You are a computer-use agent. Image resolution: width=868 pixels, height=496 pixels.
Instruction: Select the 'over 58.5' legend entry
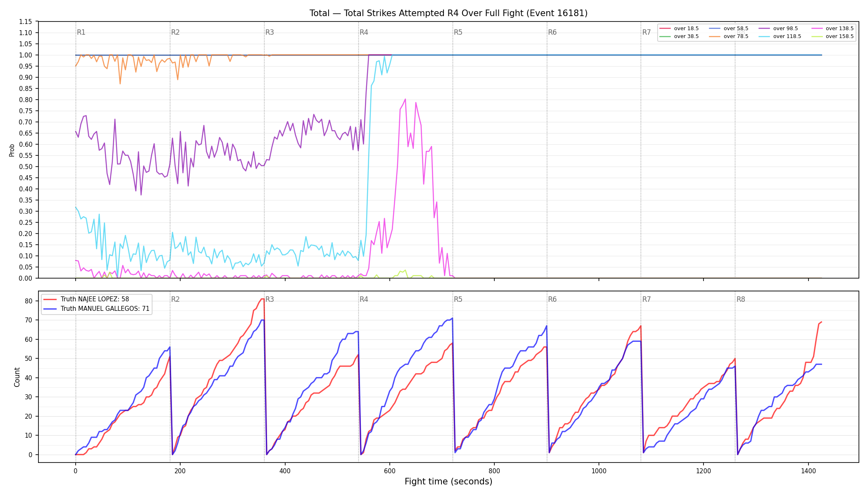[729, 29]
